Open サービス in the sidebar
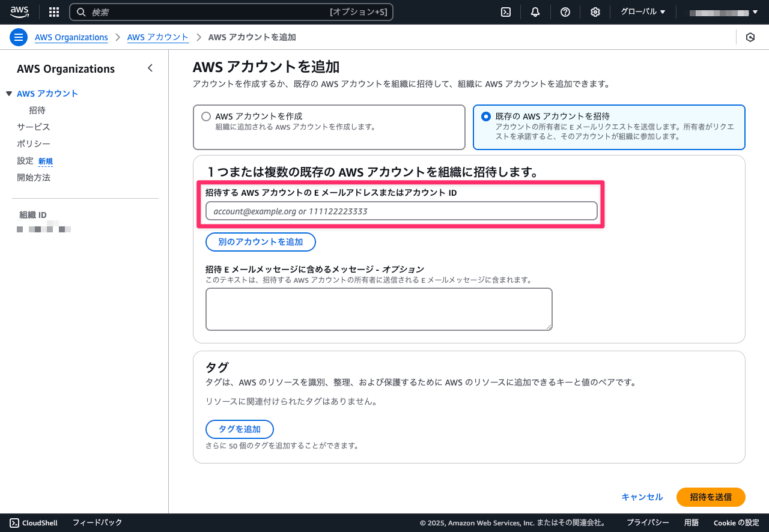This screenshot has height=532, width=769. [34, 127]
